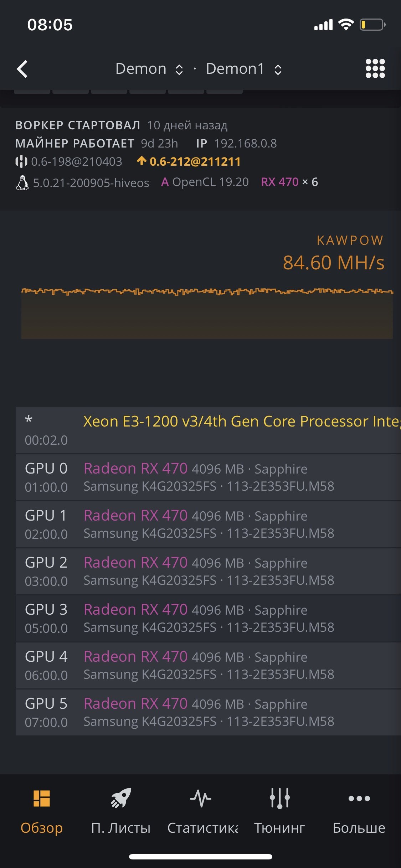
Task: Select the GPU 0 Radeon row
Action: tap(209, 477)
